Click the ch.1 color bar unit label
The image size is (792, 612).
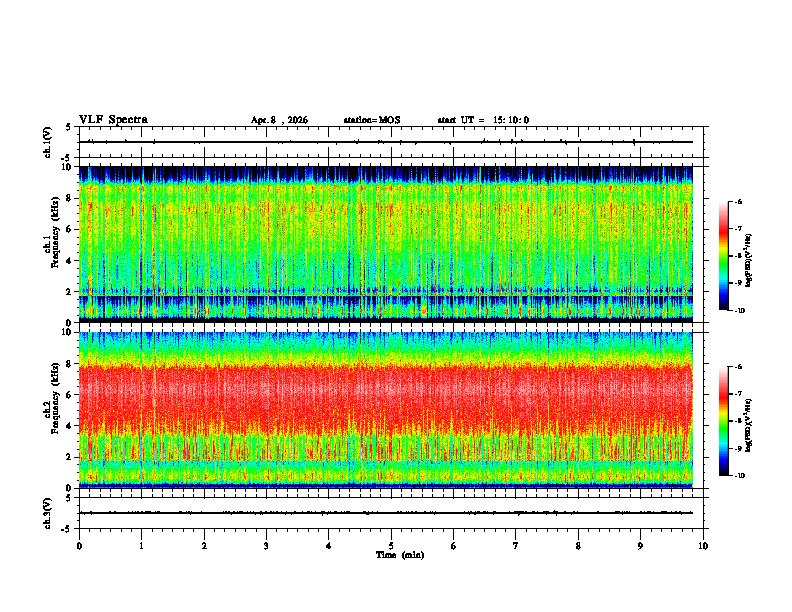coord(749,260)
